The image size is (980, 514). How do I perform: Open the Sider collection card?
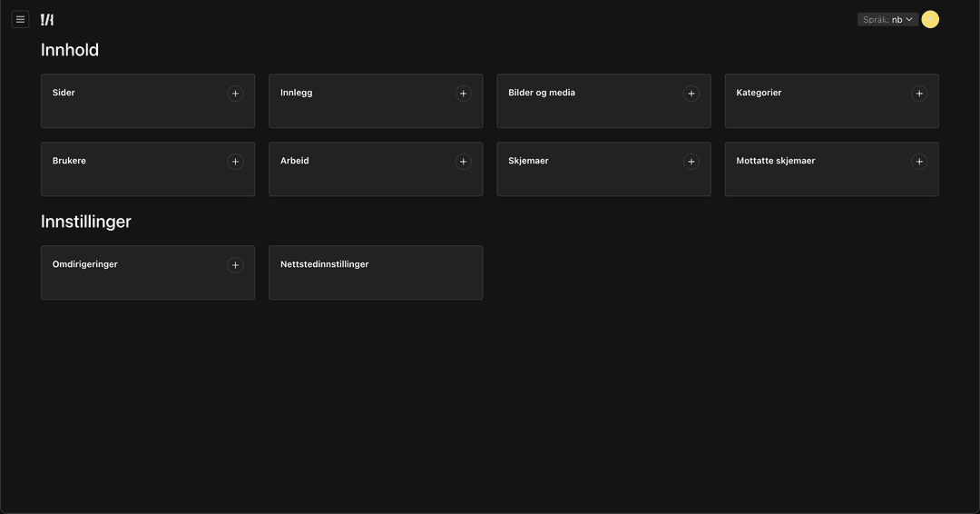click(x=148, y=101)
